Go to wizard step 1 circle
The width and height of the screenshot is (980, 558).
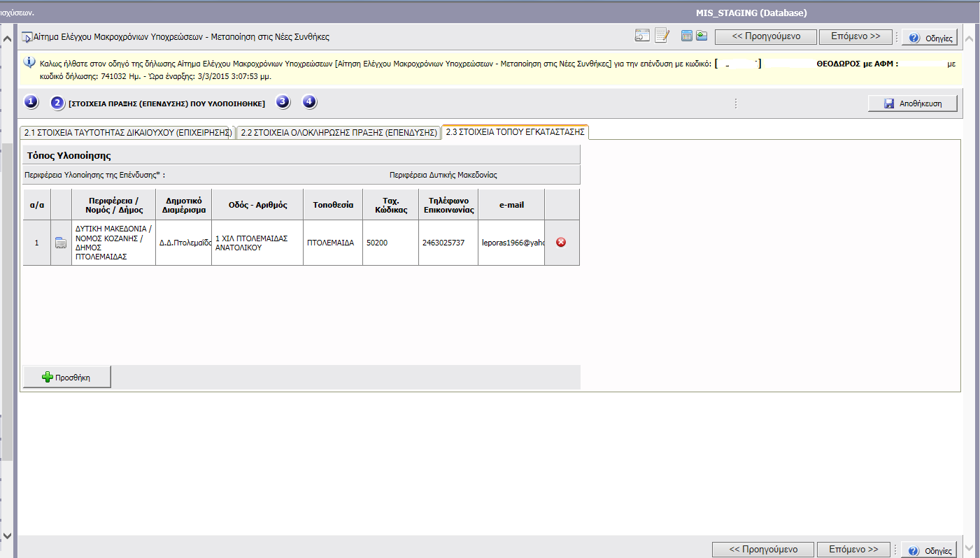[31, 102]
